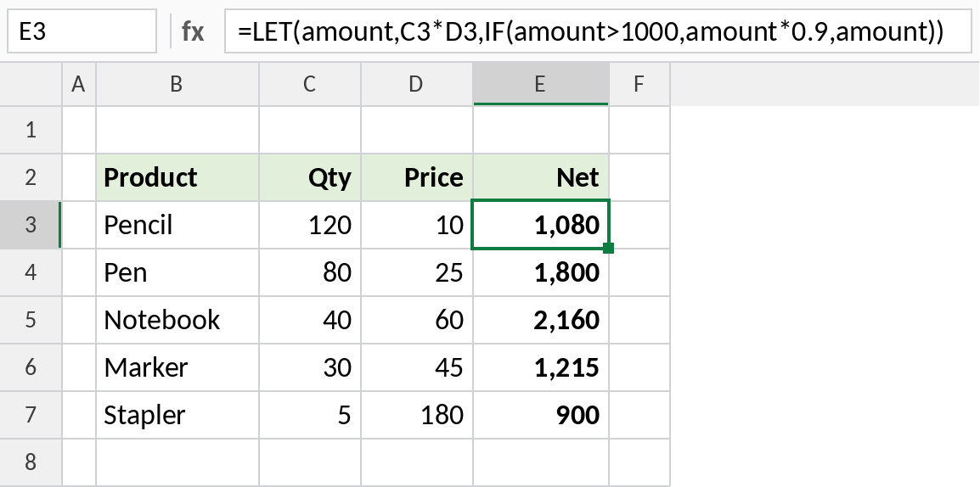Select row 3 header
Screen dimensions: 980x487
pyautogui.click(x=31, y=225)
